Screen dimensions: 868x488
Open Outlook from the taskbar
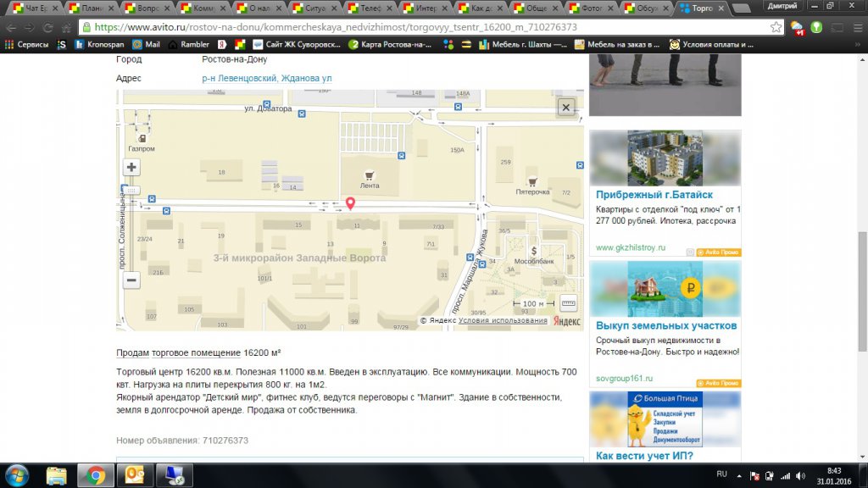[x=135, y=476]
